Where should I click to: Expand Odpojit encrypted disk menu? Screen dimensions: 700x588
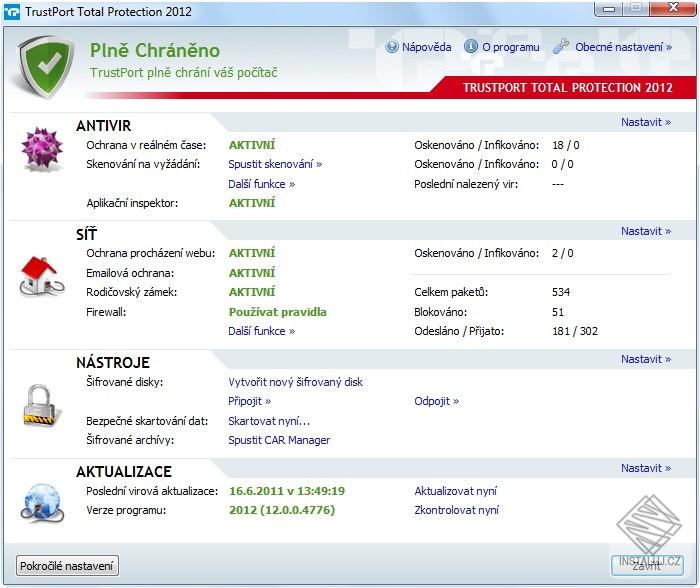click(x=437, y=401)
